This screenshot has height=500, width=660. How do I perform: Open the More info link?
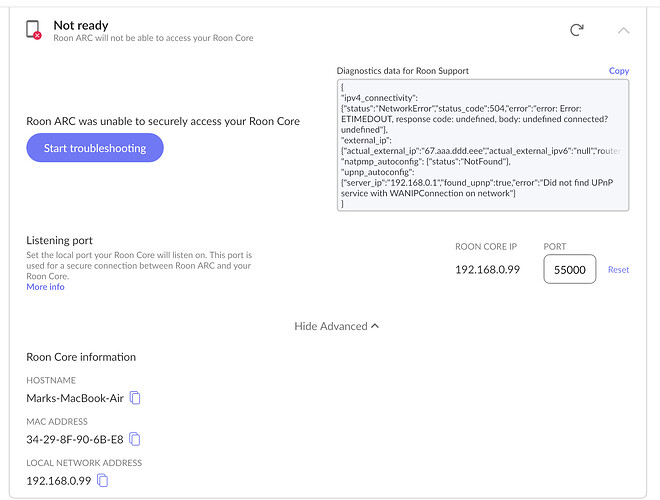pyautogui.click(x=45, y=287)
